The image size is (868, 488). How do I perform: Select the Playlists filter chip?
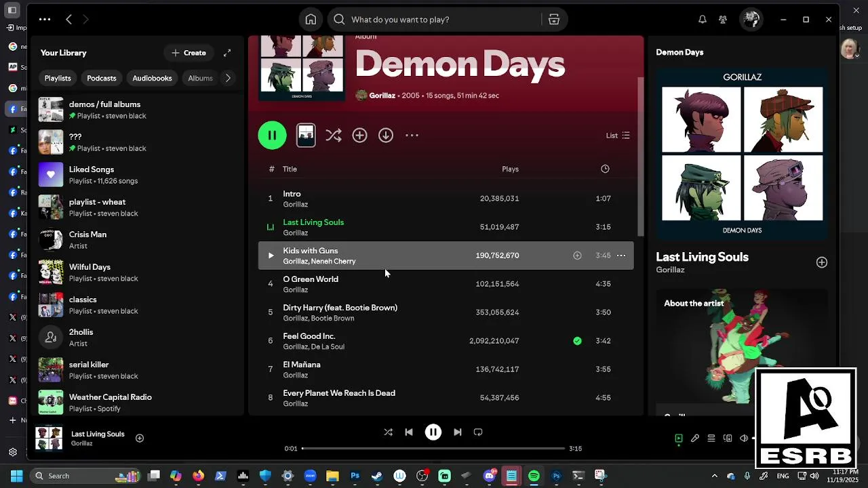pyautogui.click(x=58, y=78)
